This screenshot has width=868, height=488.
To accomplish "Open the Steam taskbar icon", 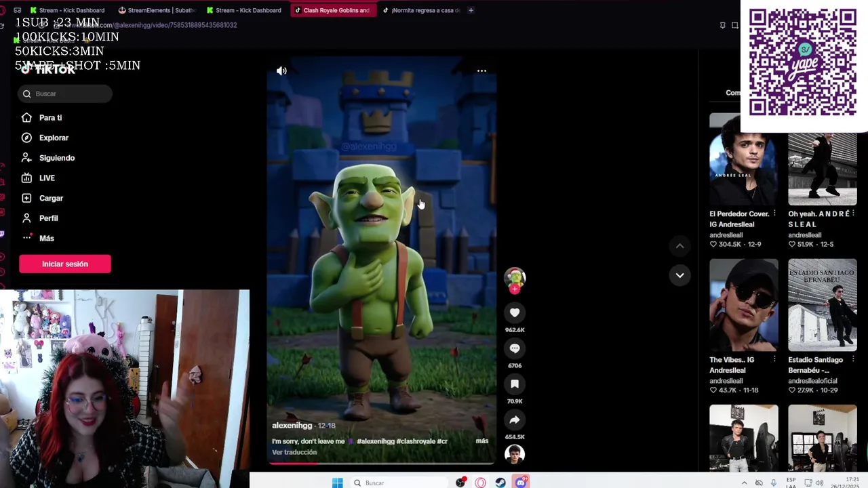I will point(500,483).
